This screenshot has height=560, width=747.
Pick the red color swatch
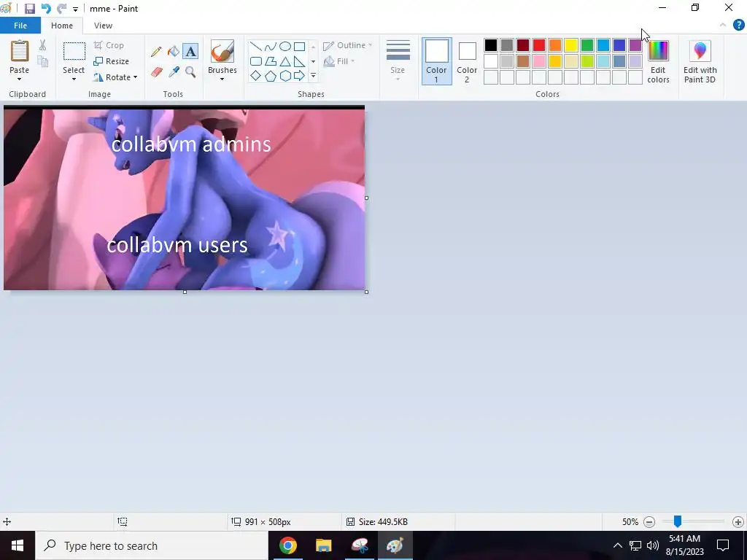point(539,45)
